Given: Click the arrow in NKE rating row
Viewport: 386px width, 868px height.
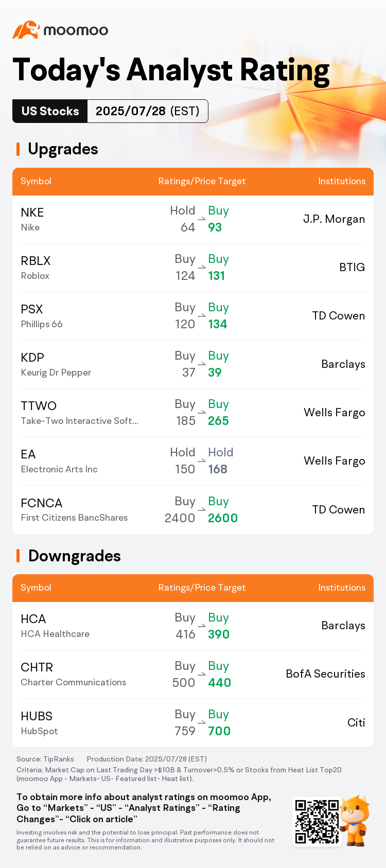Looking at the screenshot, I should (202, 219).
